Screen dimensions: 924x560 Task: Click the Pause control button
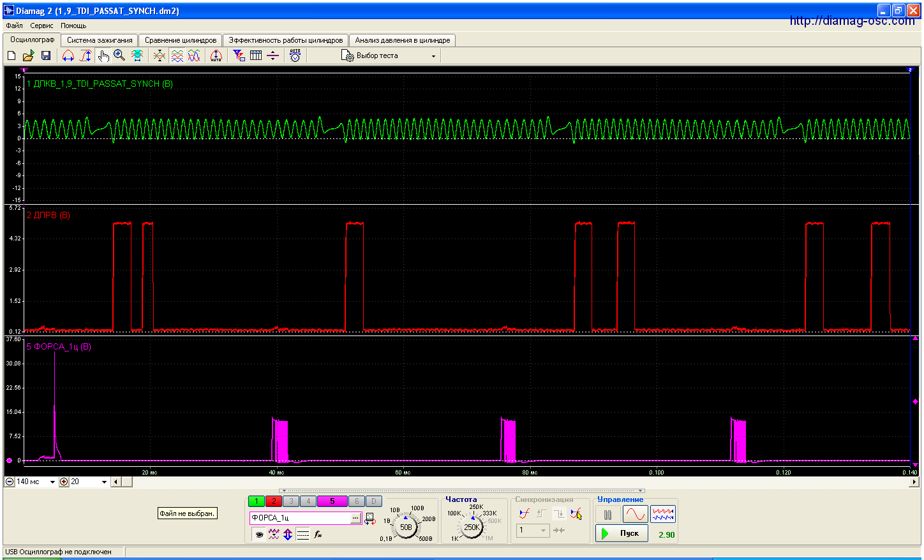tap(608, 514)
